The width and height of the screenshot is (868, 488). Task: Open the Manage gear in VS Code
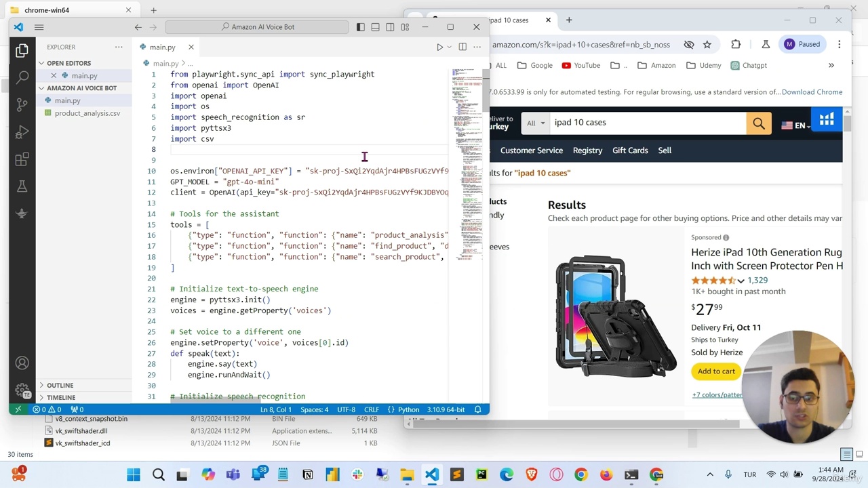(x=22, y=390)
